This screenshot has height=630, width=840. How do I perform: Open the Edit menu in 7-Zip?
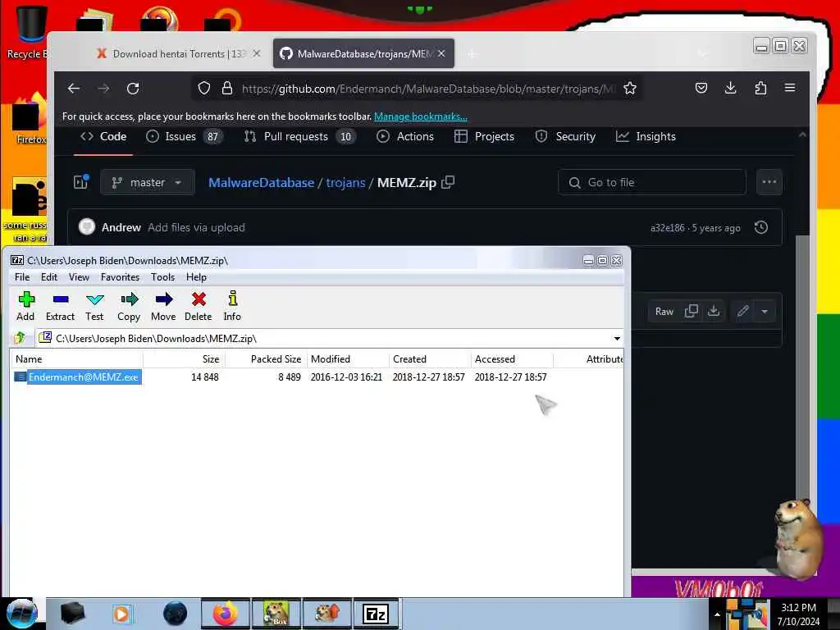pyautogui.click(x=48, y=277)
